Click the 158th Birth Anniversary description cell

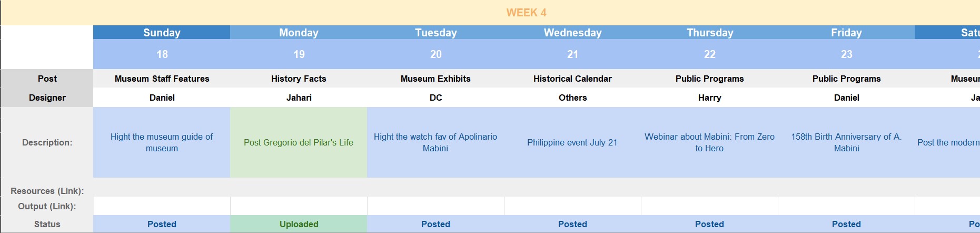(x=846, y=142)
